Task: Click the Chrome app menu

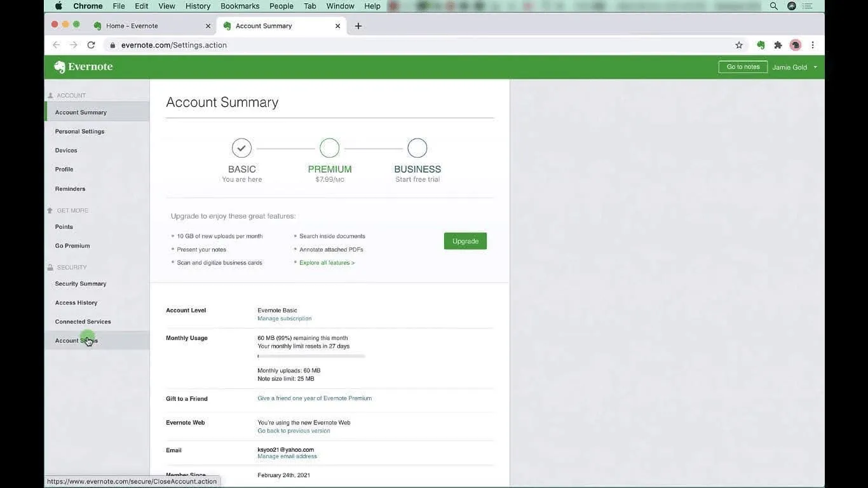Action: click(x=88, y=6)
